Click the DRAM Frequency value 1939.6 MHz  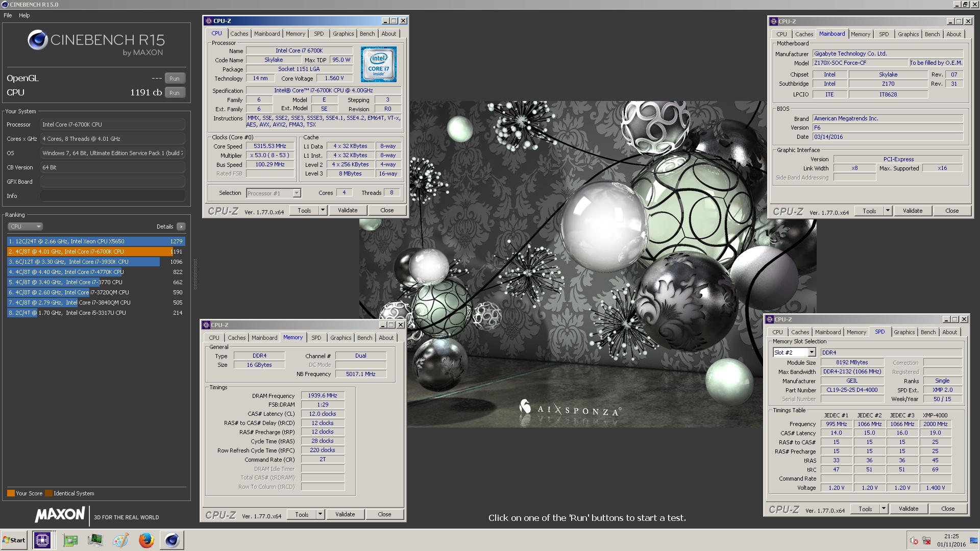[323, 395]
